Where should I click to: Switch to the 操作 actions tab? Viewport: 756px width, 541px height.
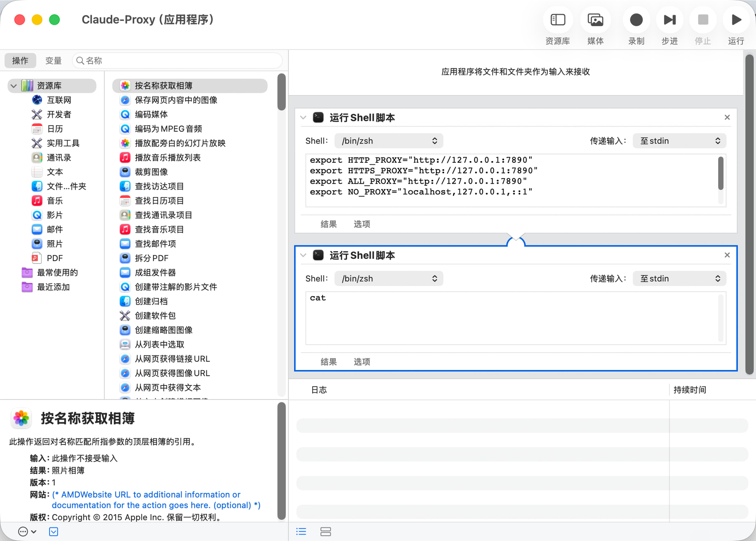[x=20, y=60]
